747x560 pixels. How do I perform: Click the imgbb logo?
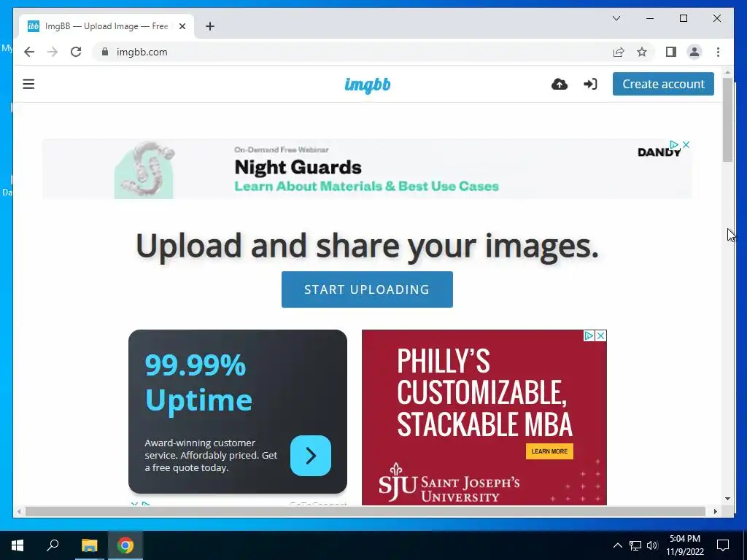click(368, 85)
